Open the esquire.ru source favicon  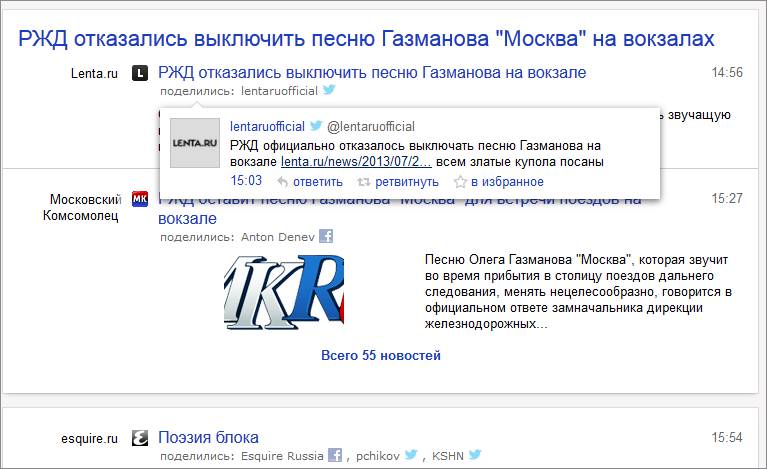pos(140,438)
